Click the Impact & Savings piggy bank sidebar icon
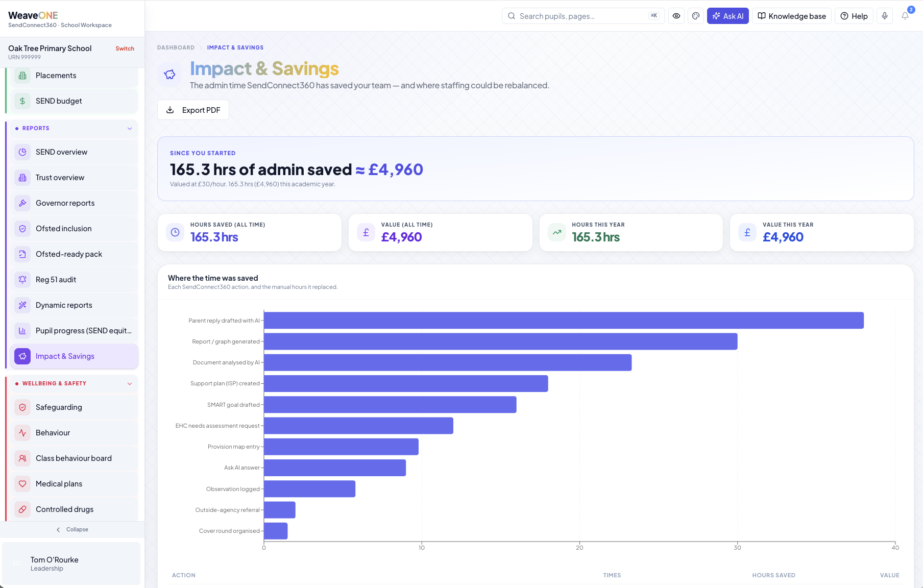The height and width of the screenshot is (588, 923). pos(22,356)
